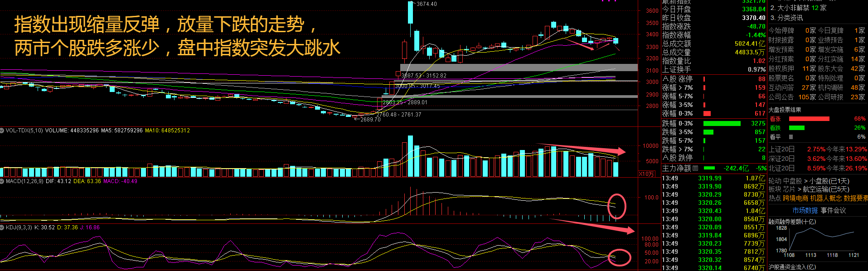868x271 pixels.
Task: Open the 跨境电商 hot topic link
Action: [795, 198]
